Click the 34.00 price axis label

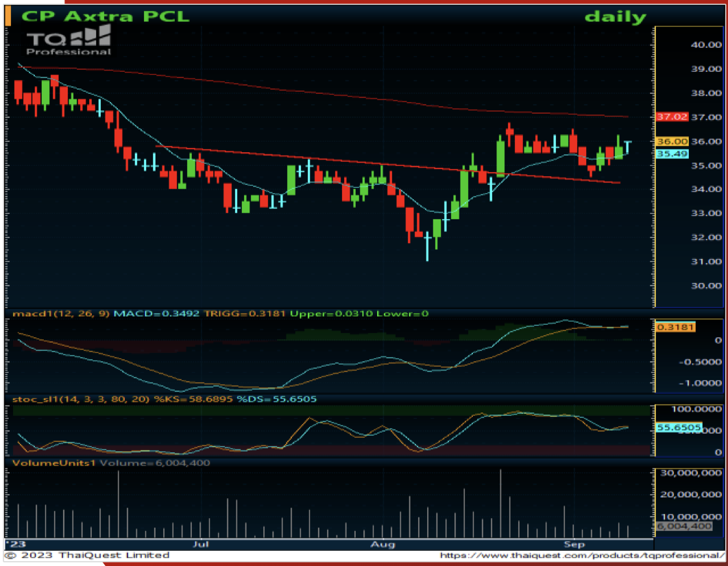(x=706, y=189)
